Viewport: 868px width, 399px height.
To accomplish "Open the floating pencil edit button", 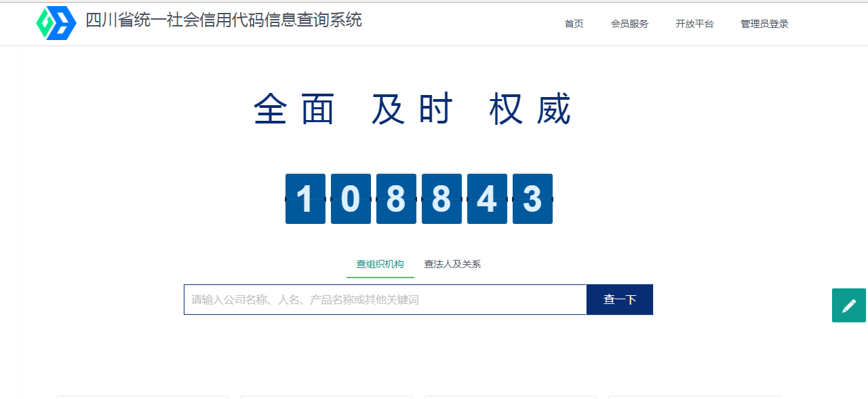I will pos(849,305).
